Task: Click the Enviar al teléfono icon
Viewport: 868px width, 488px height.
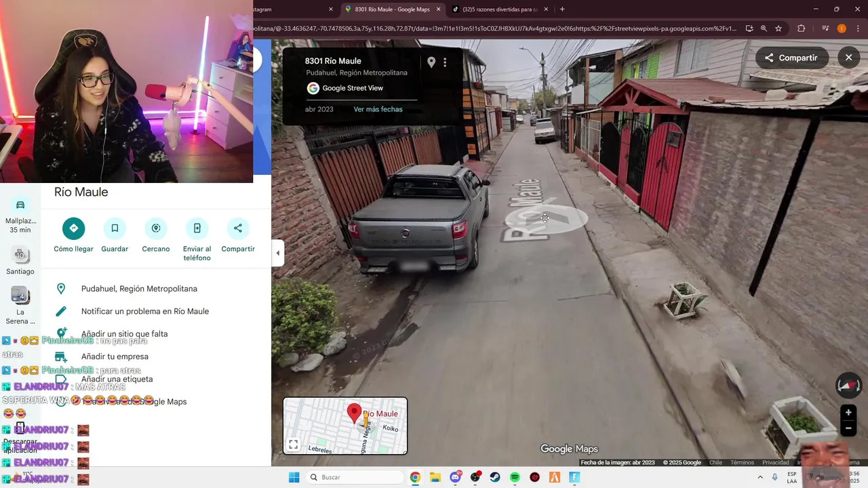Action: [x=197, y=228]
